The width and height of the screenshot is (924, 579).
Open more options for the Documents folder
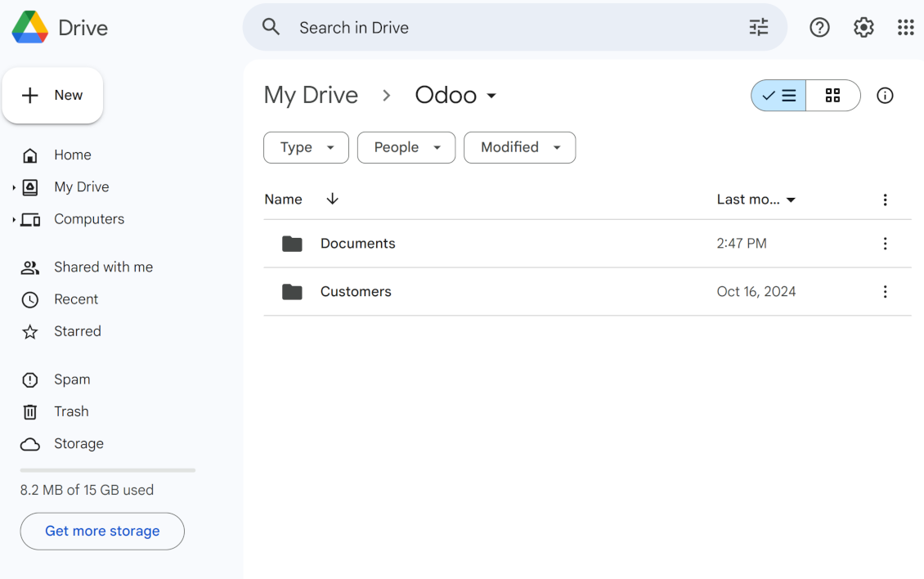pos(885,244)
